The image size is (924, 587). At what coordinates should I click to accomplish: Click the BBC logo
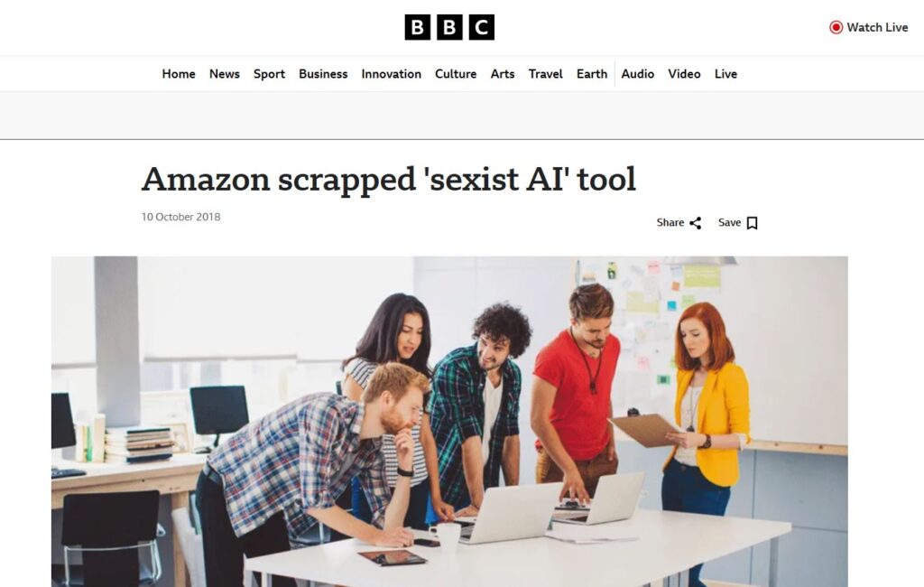click(x=449, y=27)
